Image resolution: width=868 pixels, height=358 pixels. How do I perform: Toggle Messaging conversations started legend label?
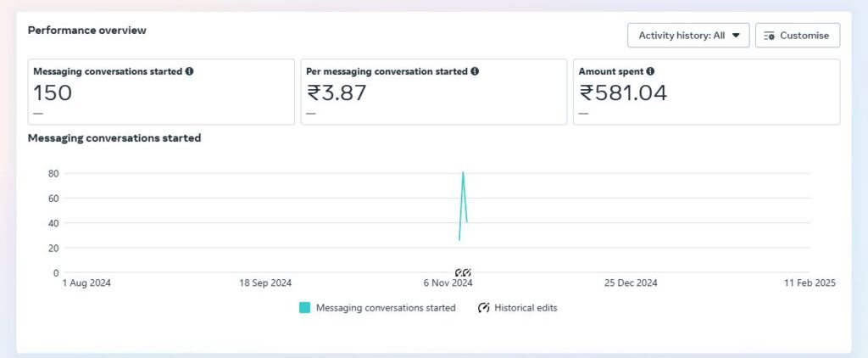click(x=385, y=308)
